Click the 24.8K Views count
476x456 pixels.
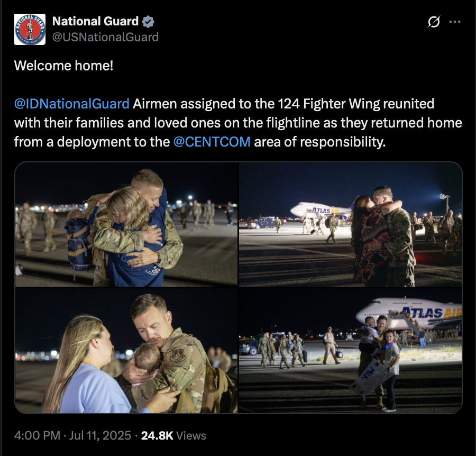pyautogui.click(x=173, y=435)
